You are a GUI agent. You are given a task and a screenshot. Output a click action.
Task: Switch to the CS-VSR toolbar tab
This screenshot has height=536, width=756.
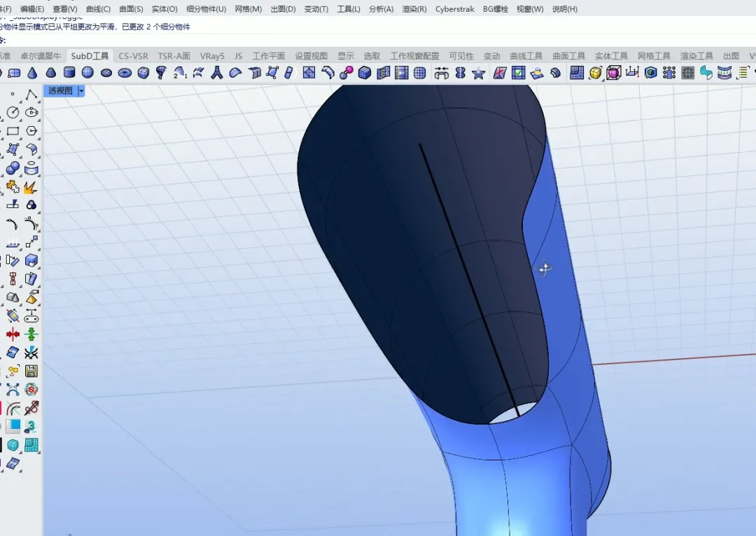click(x=133, y=56)
